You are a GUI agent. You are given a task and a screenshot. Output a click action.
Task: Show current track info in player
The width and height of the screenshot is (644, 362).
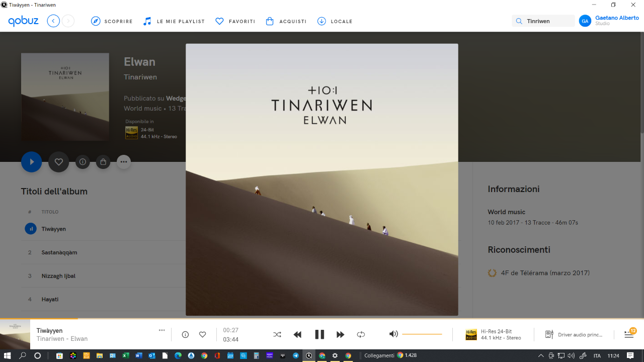tap(185, 334)
